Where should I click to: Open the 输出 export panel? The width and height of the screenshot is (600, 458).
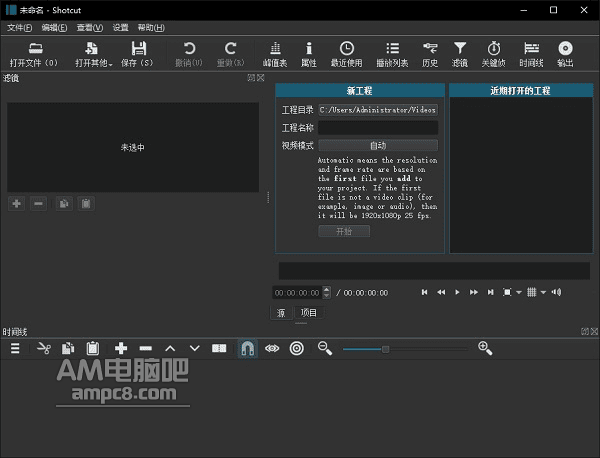pos(565,54)
